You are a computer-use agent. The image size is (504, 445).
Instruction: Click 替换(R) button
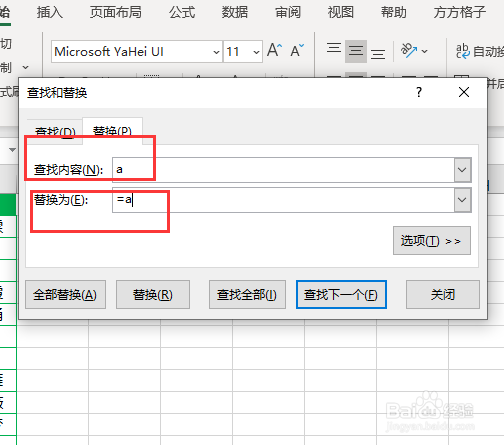pos(153,295)
